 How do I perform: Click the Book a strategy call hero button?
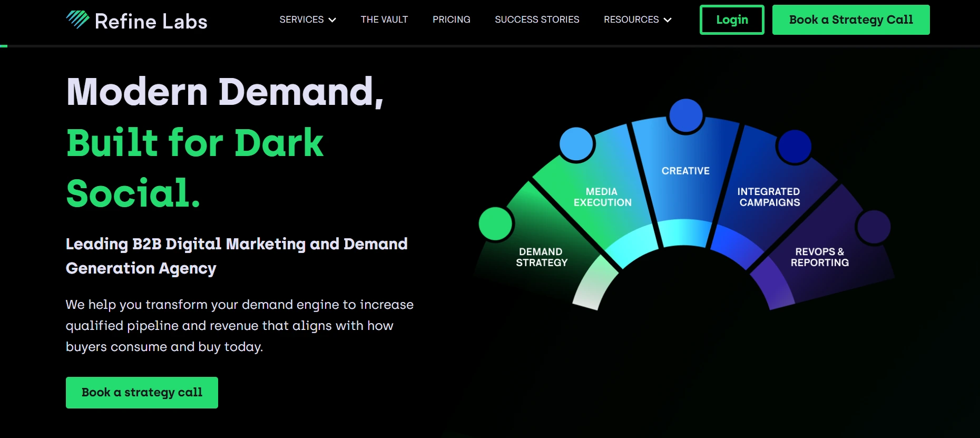click(x=142, y=392)
